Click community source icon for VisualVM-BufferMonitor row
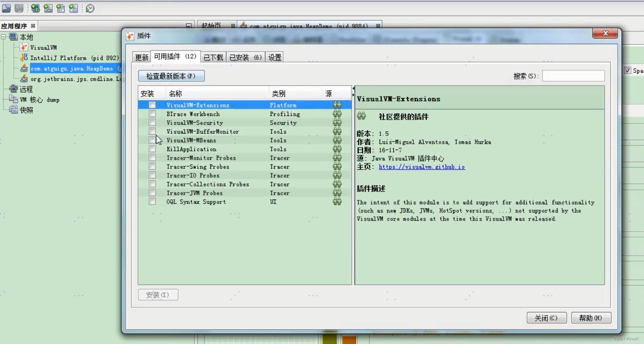Viewport: 644px width, 344px height. pyautogui.click(x=337, y=132)
